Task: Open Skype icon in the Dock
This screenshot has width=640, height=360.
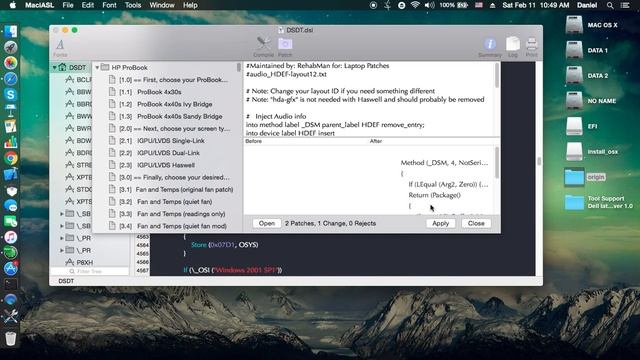Action: coord(11,95)
